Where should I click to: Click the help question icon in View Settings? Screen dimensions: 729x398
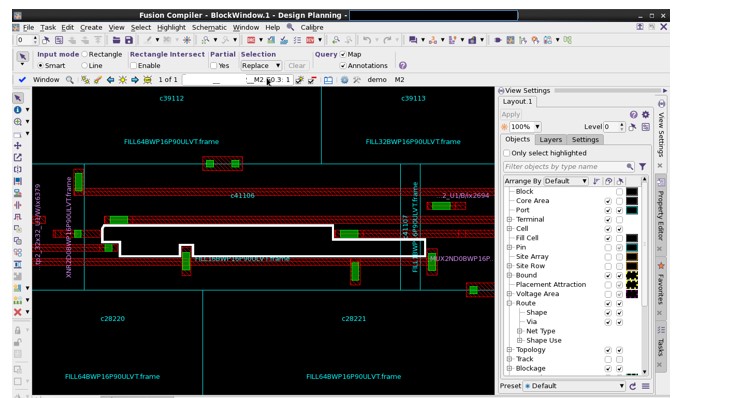pos(633,114)
